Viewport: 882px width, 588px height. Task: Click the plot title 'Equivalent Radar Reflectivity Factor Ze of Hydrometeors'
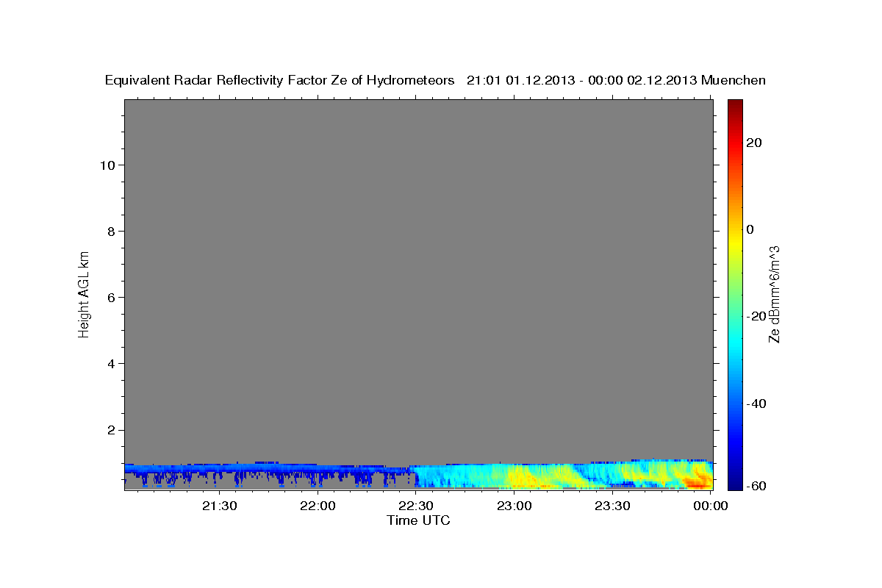[x=279, y=80]
